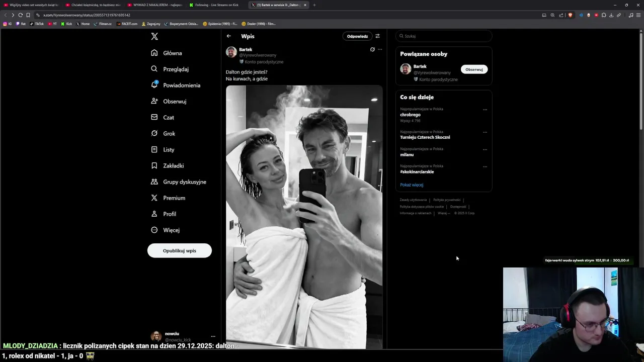
Task: Open Pokaż więcej trends link
Action: pyautogui.click(x=412, y=185)
